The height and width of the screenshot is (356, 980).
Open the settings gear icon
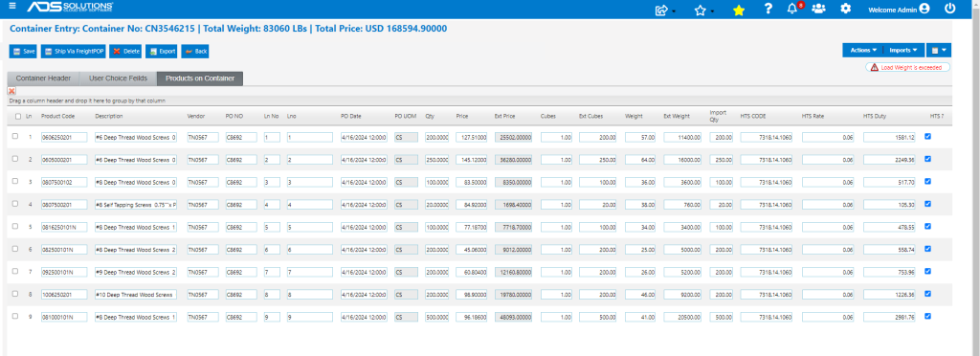tap(846, 9)
